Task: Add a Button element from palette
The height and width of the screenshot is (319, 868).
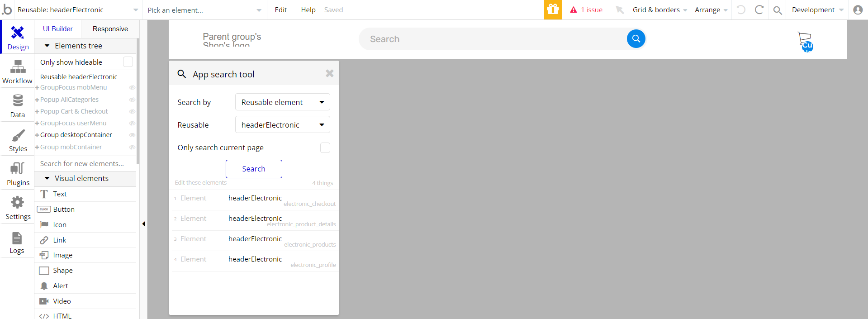Action: [85, 209]
